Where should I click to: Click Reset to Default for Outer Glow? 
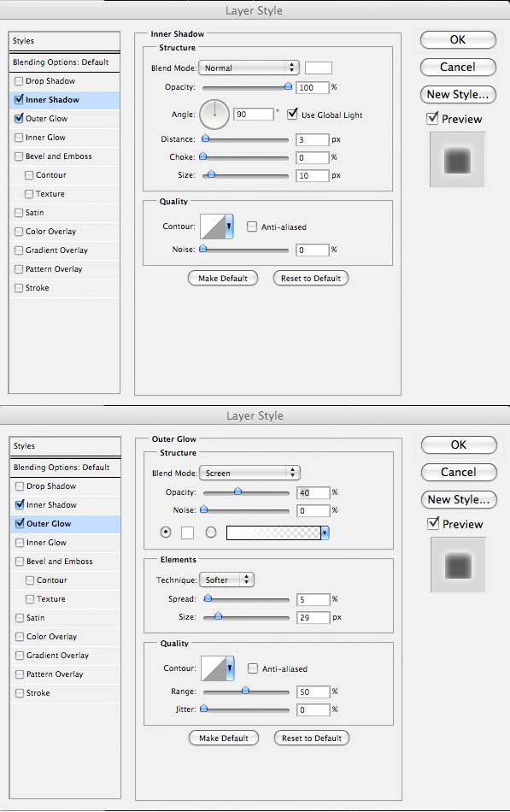[x=312, y=738]
